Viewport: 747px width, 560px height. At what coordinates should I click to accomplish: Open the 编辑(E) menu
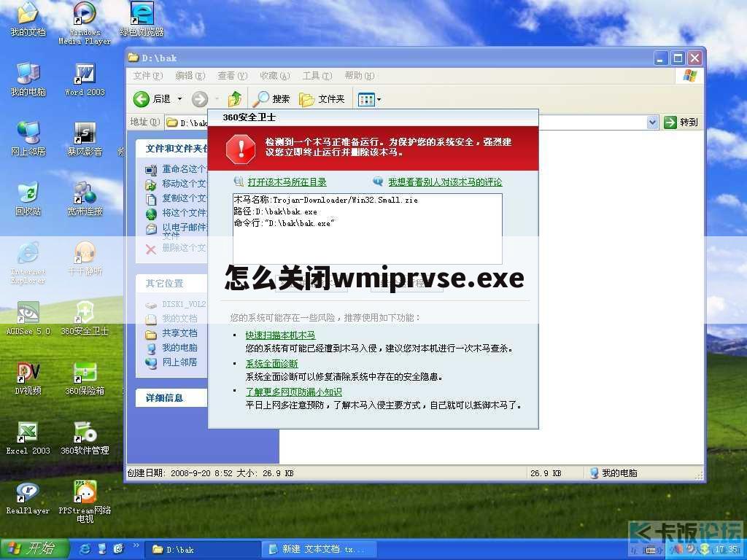point(190,76)
